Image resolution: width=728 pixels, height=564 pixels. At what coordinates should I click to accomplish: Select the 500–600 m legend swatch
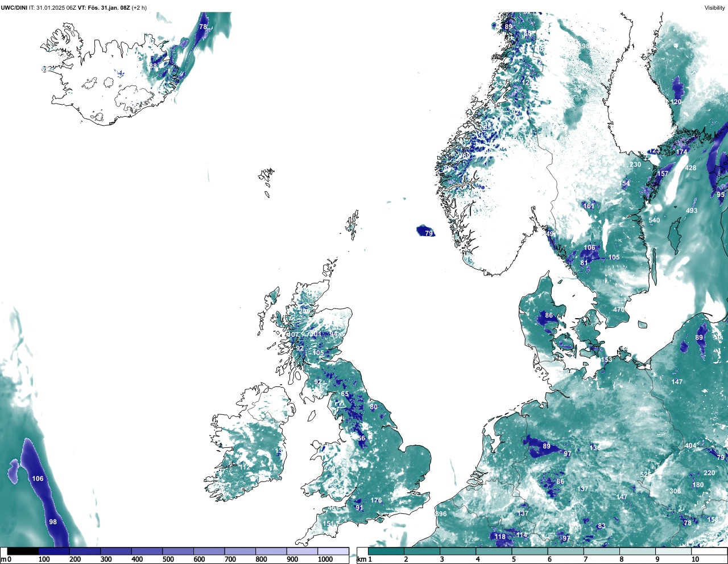pyautogui.click(x=178, y=551)
